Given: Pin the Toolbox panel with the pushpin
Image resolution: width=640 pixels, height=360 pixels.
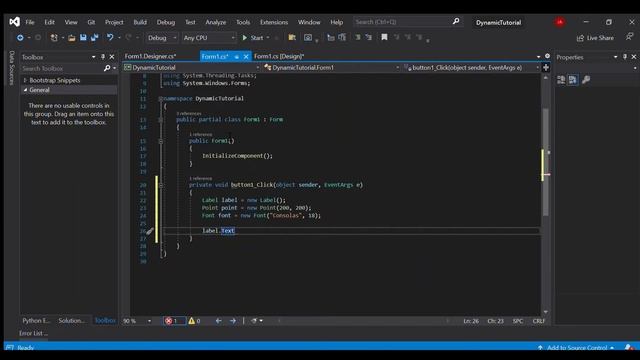Looking at the screenshot, I should (x=103, y=57).
